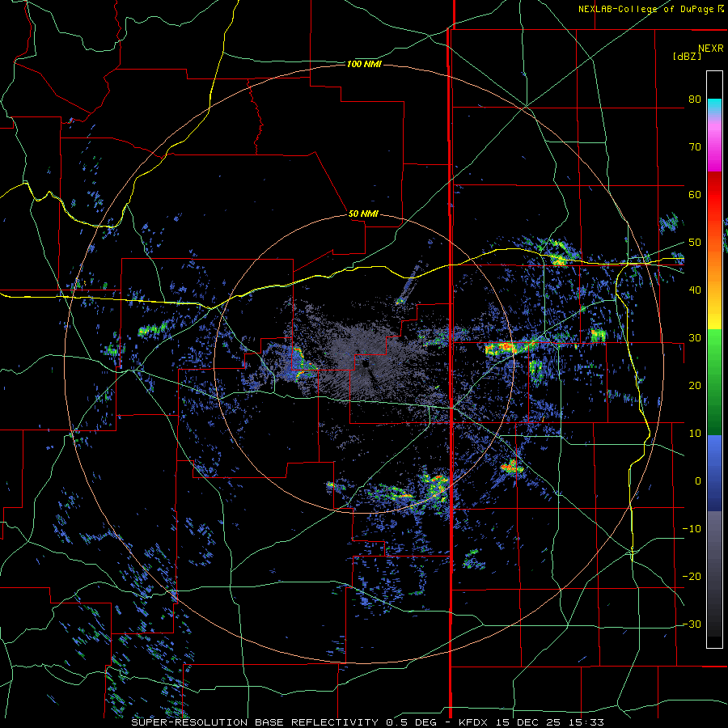The width and height of the screenshot is (728, 728).
Task: Click the 40 value on dBZ scale
Action: pyautogui.click(x=695, y=290)
